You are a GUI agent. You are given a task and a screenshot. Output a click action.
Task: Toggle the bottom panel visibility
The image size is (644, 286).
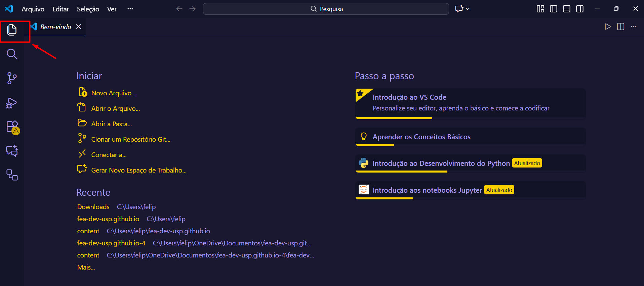pos(566,9)
